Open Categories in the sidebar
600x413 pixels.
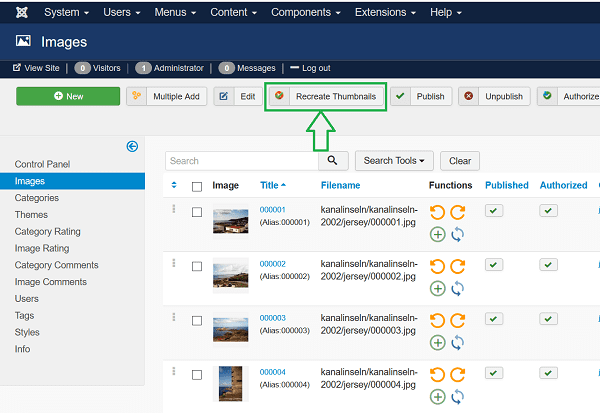[x=37, y=198]
